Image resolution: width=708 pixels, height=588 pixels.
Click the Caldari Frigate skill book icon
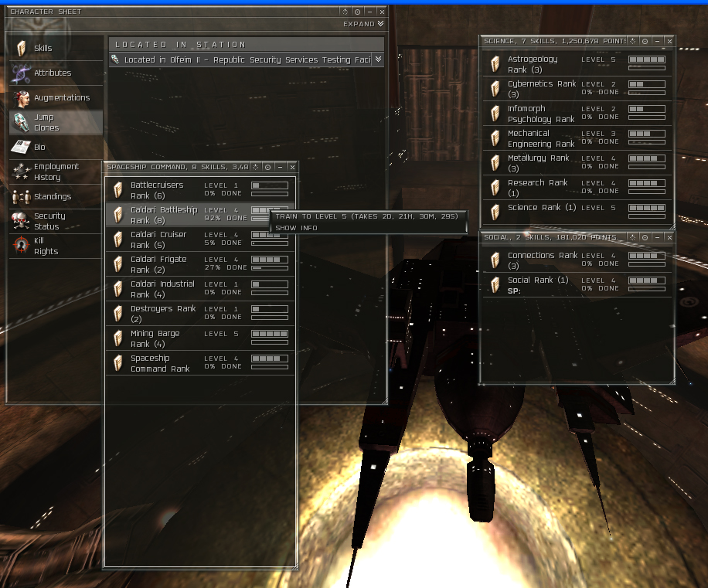point(118,264)
